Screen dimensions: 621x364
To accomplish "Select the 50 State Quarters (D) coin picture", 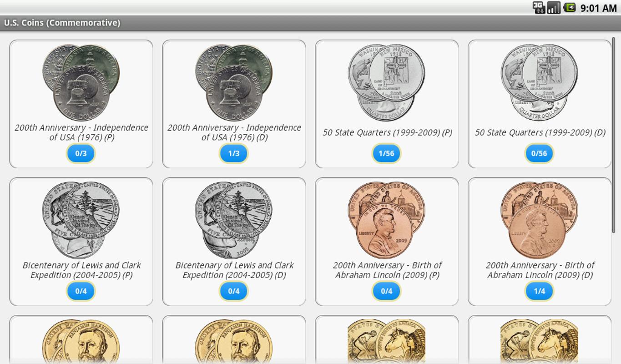I will pyautogui.click(x=540, y=82).
